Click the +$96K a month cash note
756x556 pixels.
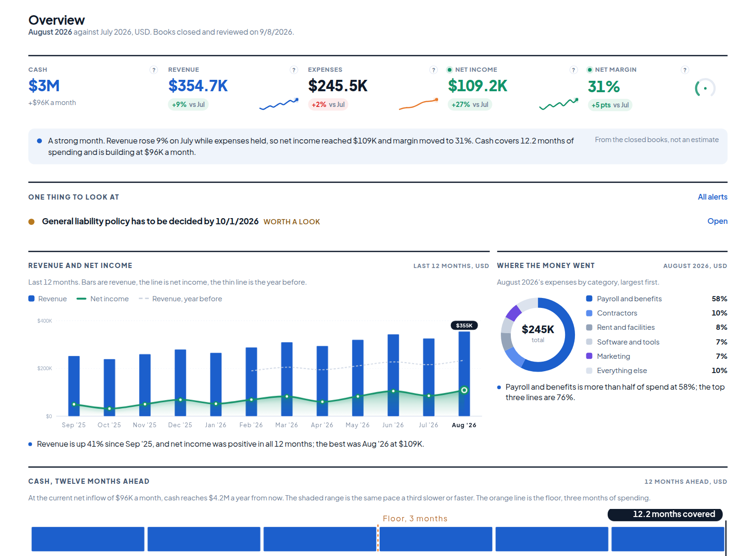(x=52, y=103)
